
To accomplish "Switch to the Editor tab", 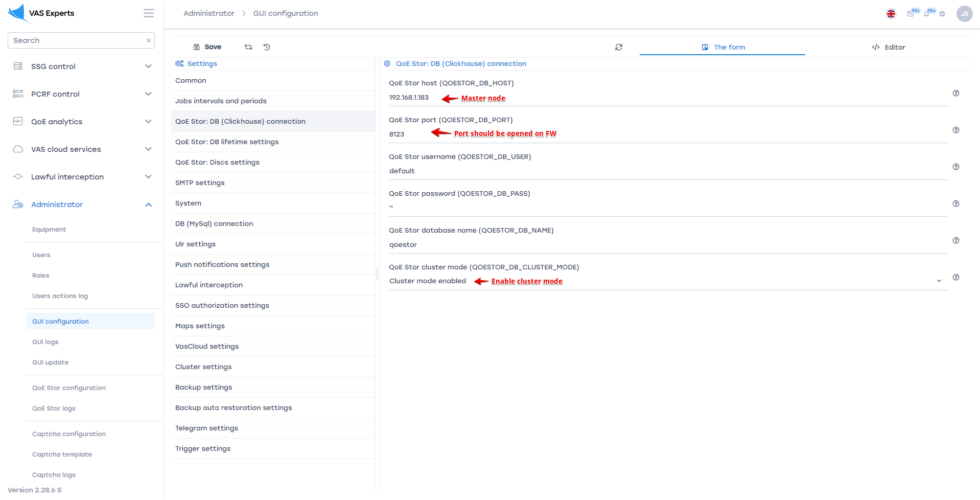I will point(889,47).
